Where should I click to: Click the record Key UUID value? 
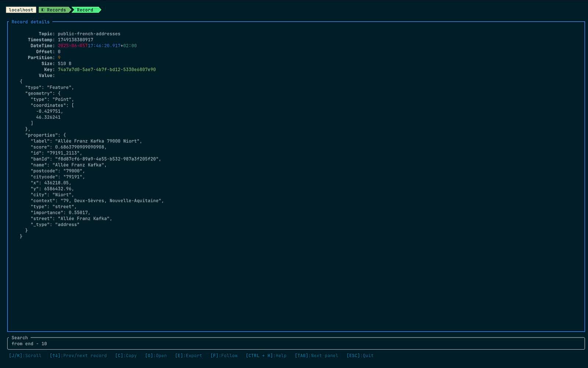pyautogui.click(x=107, y=69)
